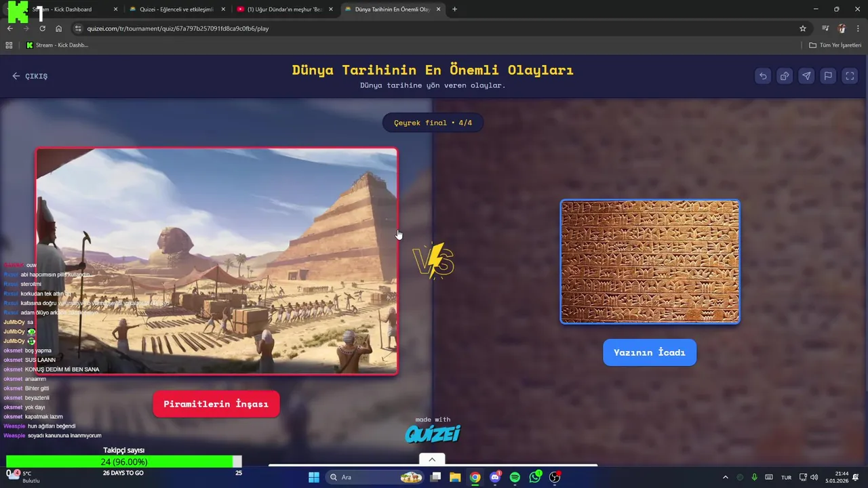Open the Chrome profile avatar
Image resolution: width=868 pixels, height=488 pixels.
click(842, 28)
